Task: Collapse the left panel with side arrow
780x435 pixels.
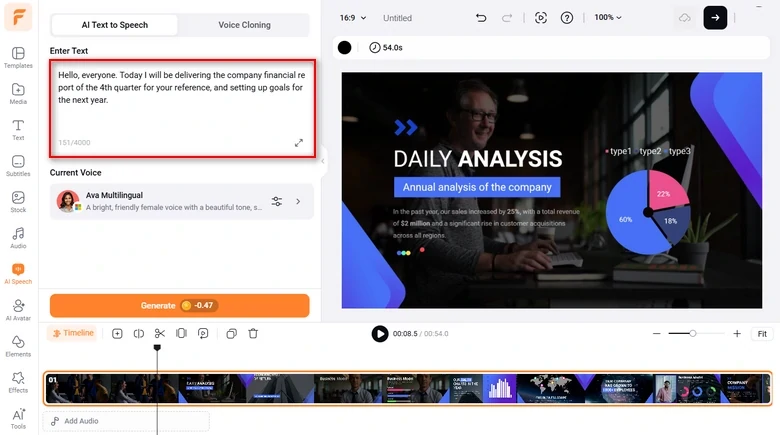Action: [323, 161]
